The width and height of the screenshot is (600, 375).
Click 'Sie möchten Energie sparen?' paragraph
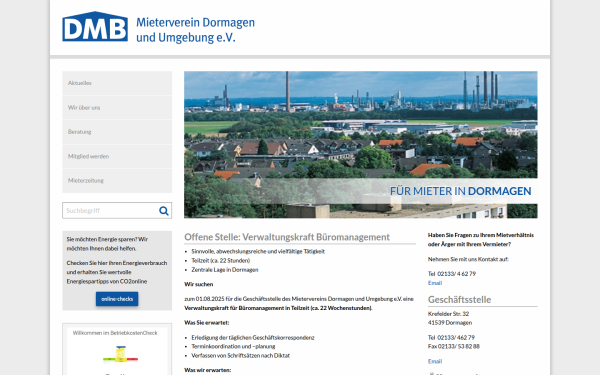coord(107,244)
